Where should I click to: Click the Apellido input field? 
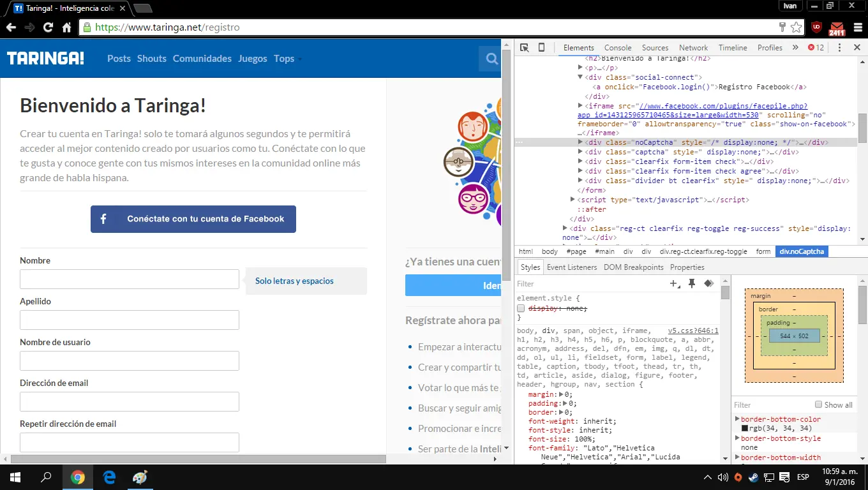[x=130, y=320]
